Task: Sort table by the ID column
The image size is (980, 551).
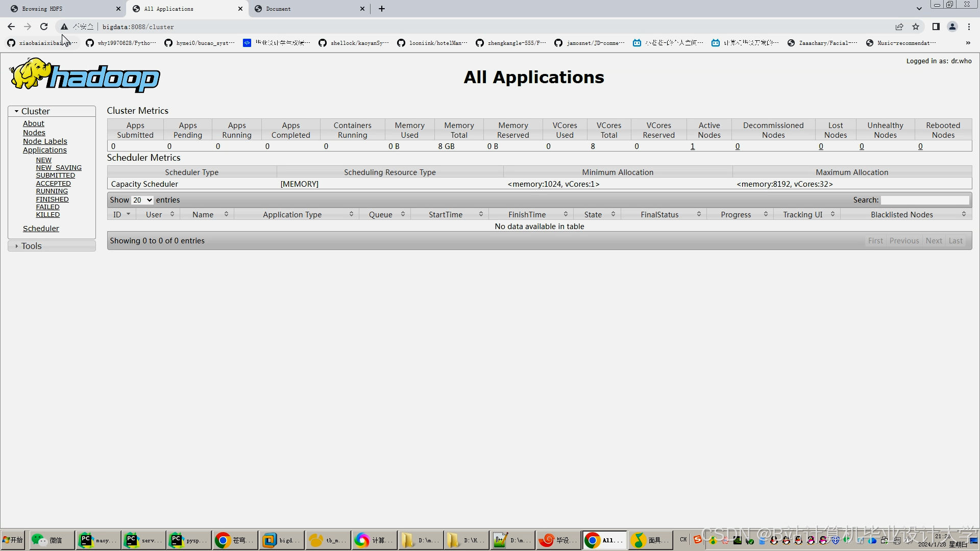Action: point(121,215)
